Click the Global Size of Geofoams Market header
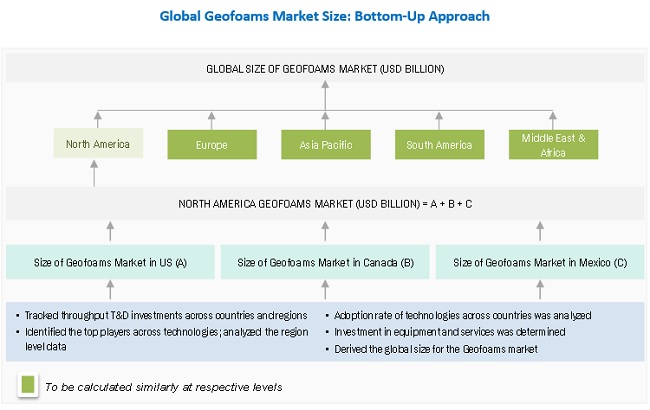 [325, 69]
